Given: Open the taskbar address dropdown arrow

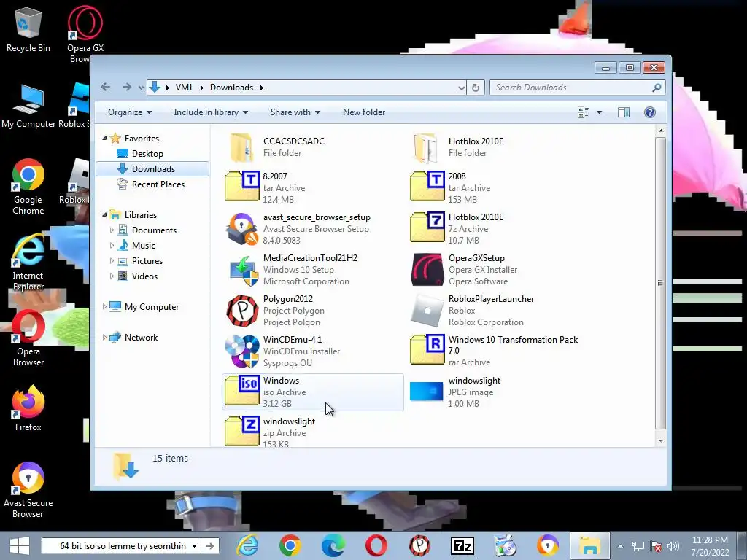Looking at the screenshot, I should point(194,545).
